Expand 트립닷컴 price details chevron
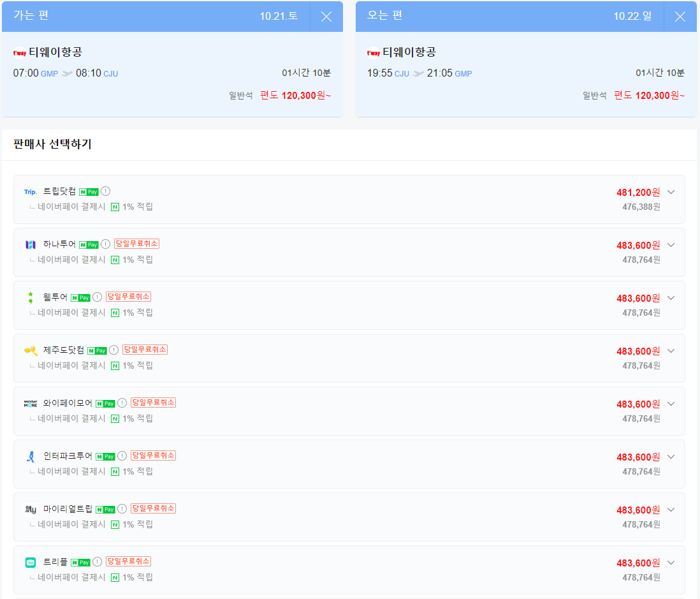The height and width of the screenshot is (599, 700). click(671, 192)
